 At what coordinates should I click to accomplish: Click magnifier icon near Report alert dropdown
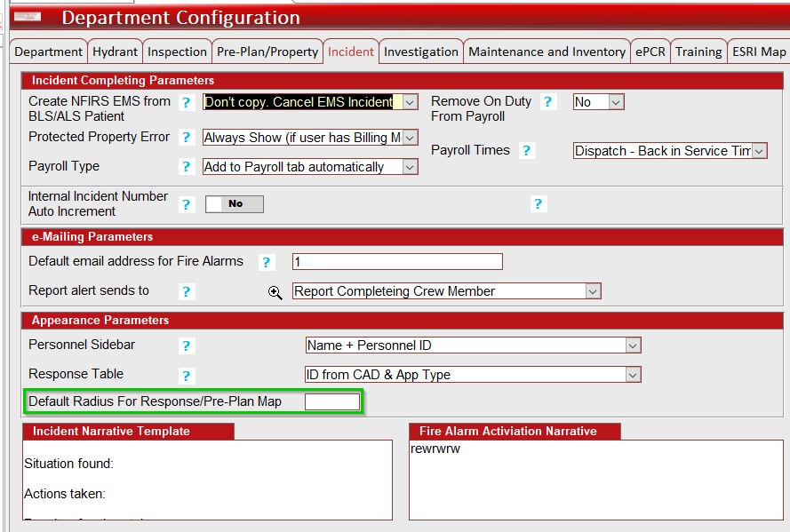(275, 291)
